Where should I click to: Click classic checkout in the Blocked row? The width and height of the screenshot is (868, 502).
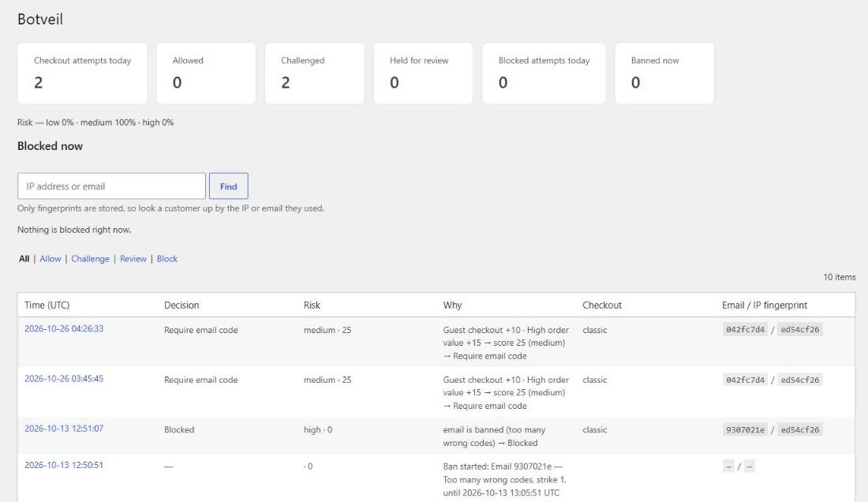point(594,429)
